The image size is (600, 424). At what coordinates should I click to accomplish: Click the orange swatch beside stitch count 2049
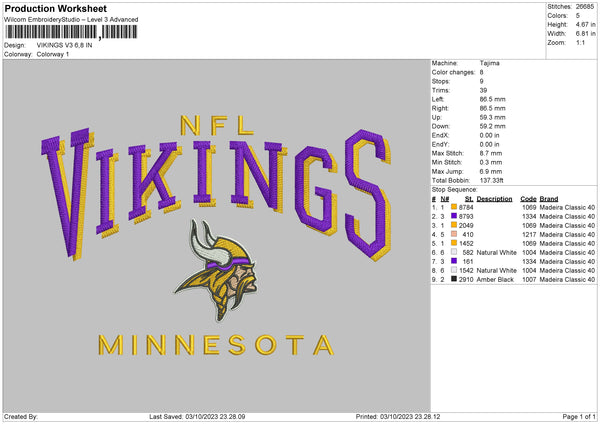(x=454, y=225)
